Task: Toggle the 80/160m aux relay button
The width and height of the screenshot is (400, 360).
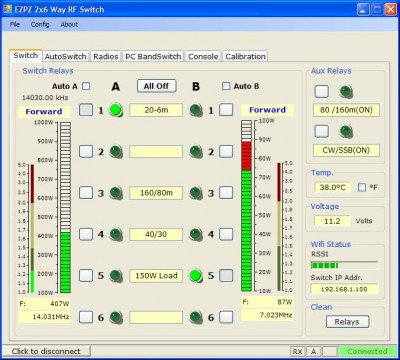Action: pyautogui.click(x=322, y=91)
